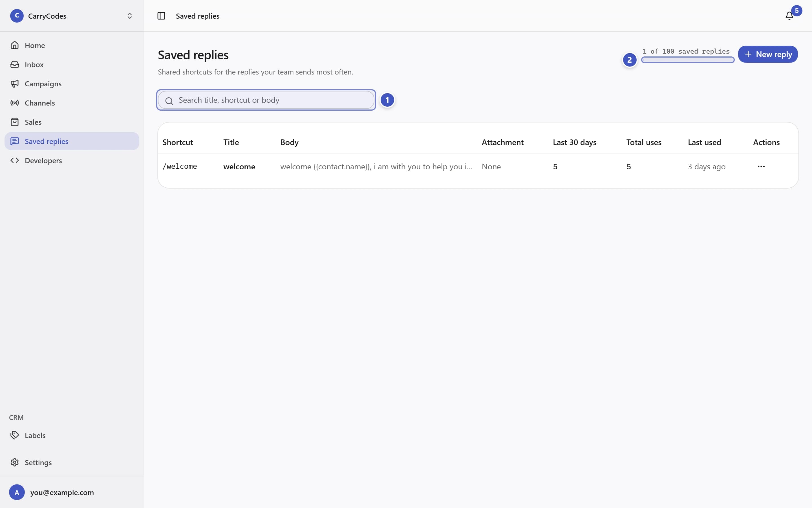Open the Channels section
The height and width of the screenshot is (508, 812).
click(72, 102)
